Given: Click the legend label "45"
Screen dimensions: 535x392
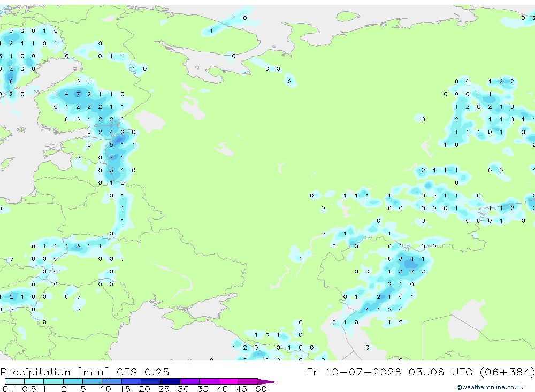Looking at the screenshot, I should [x=242, y=389].
